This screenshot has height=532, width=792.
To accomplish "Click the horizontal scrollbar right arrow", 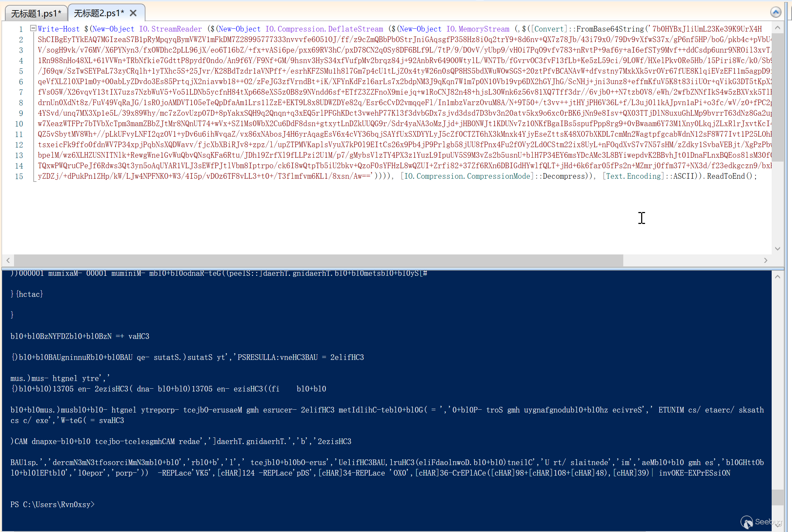I will 765,260.
